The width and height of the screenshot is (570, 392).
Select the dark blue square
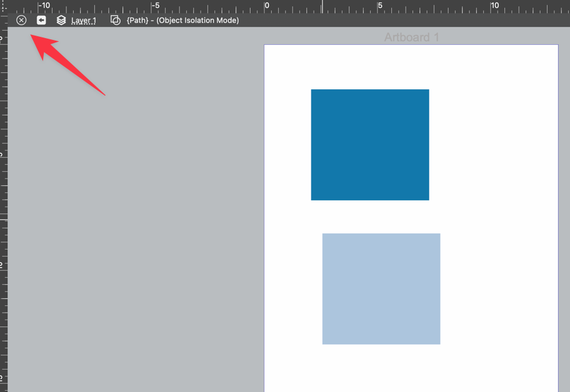370,145
